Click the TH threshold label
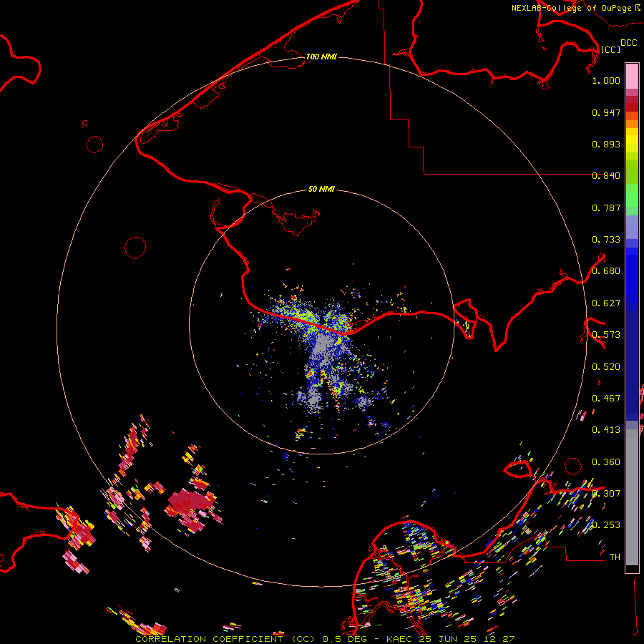The image size is (644, 644). point(615,557)
